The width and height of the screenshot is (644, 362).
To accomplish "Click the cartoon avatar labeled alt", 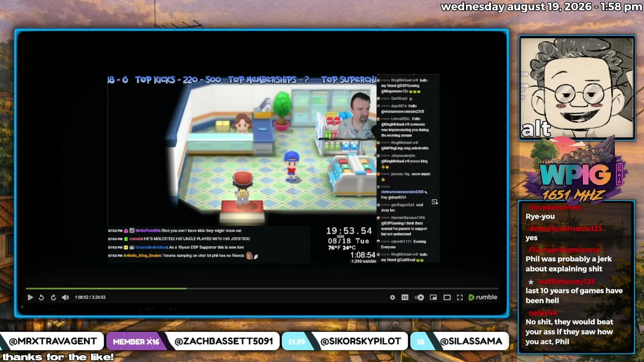I will tap(577, 88).
